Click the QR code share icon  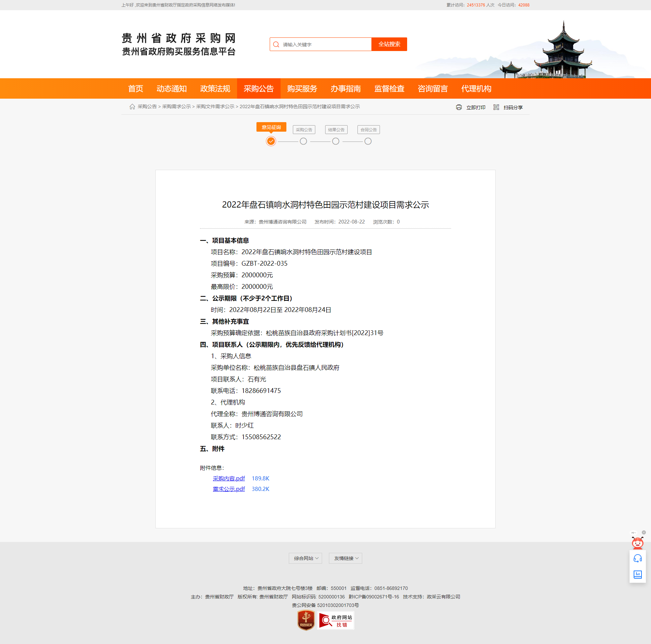(496, 108)
